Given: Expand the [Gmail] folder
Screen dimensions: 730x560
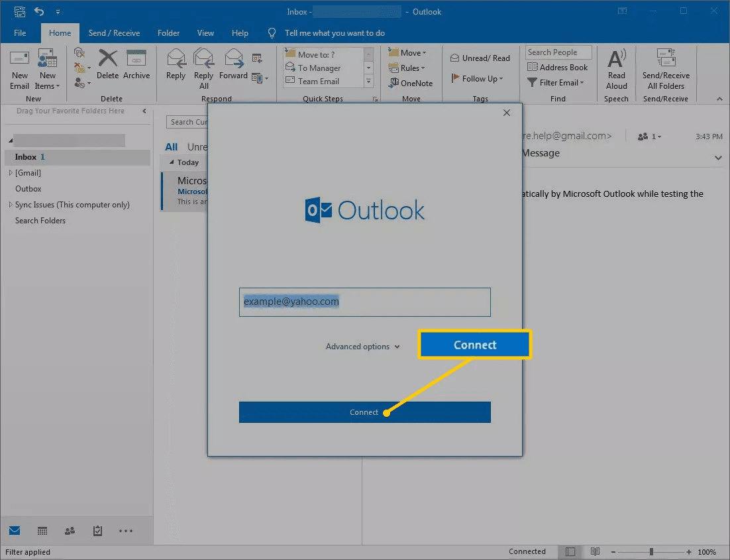Looking at the screenshot, I should tap(10, 173).
